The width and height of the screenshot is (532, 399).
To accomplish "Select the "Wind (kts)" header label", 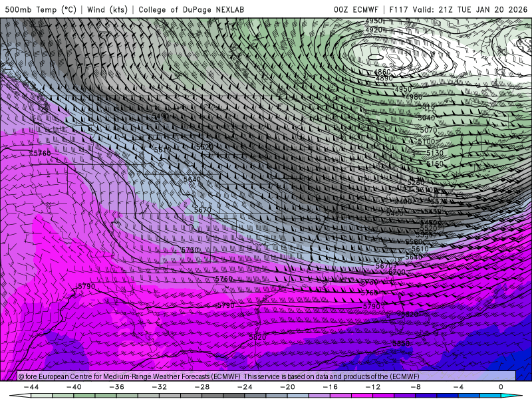I will click(x=107, y=9).
